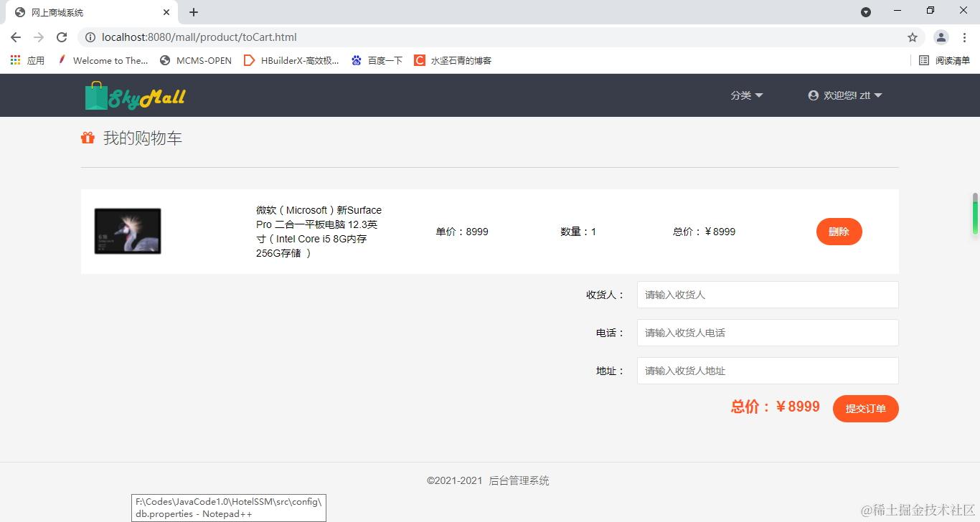The image size is (980, 522).
Task: Click the SkyMall logo
Action: 135,95
